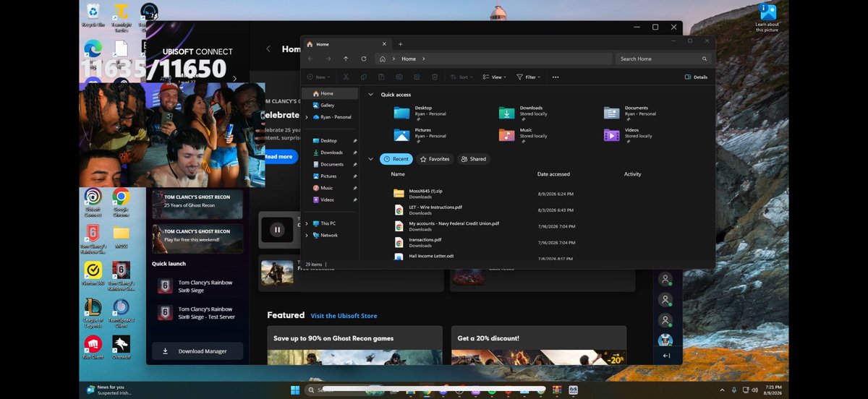The width and height of the screenshot is (868, 399).
Task: Open the Downloads folder in Quick access
Action: point(524,112)
